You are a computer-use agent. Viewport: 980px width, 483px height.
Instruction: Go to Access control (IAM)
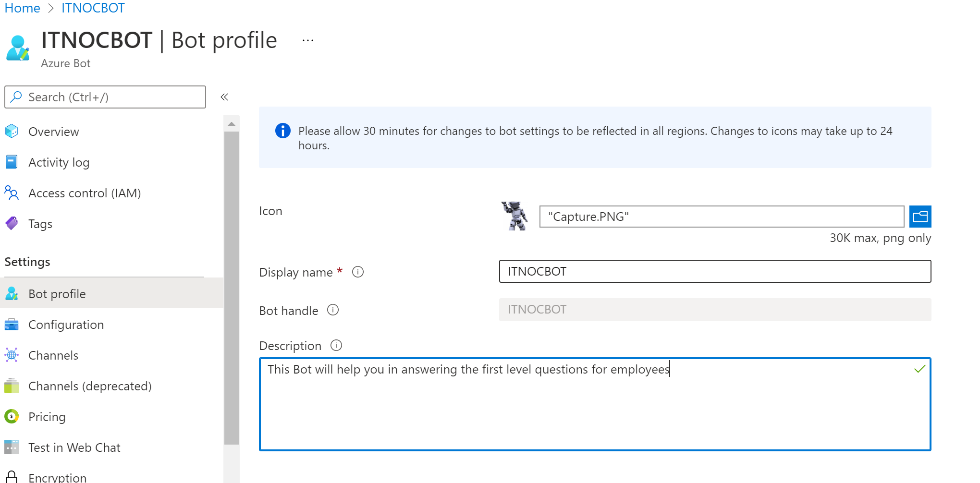[x=84, y=193]
